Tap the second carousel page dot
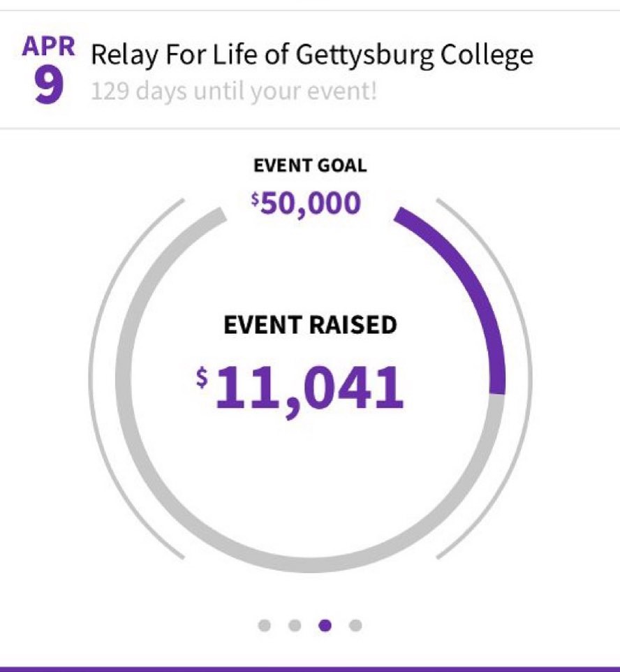Screen dimensions: 620x672 [x=295, y=625]
